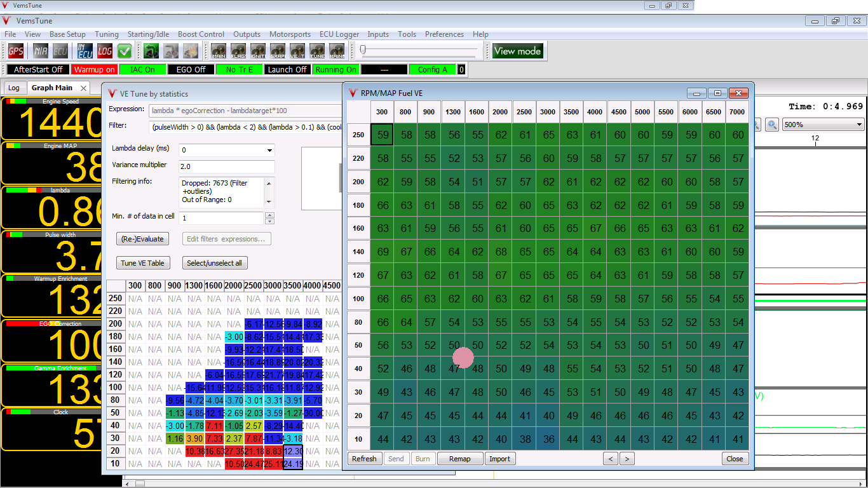Open the Tuning menu
868x488 pixels.
pyautogui.click(x=107, y=34)
